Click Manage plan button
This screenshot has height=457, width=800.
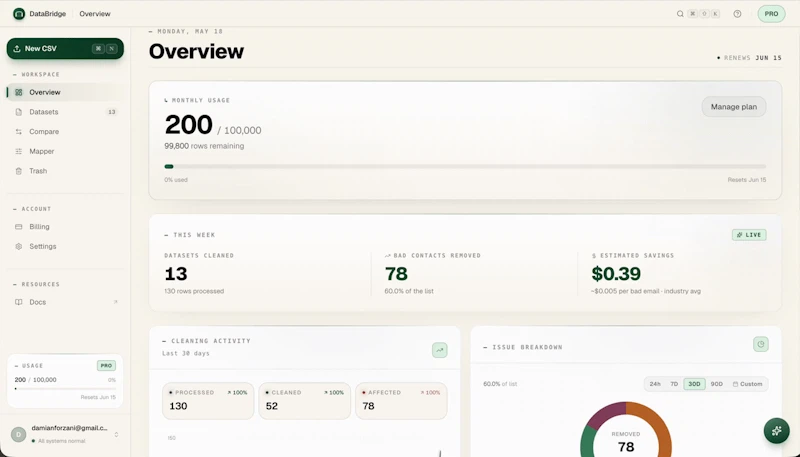point(734,107)
